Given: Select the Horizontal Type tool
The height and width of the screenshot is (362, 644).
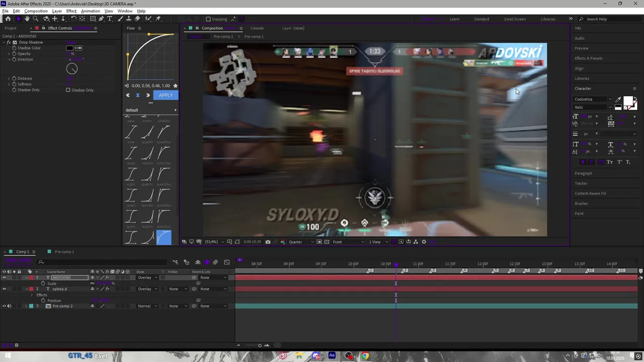Looking at the screenshot, I should pyautogui.click(x=110, y=19).
